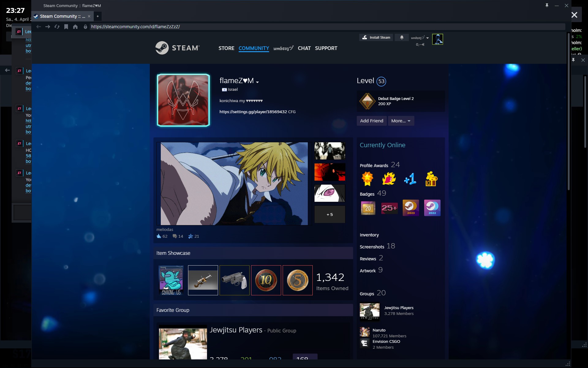Screen dimensions: 588x368
Task: Click the Steam logo
Action: 177,48
